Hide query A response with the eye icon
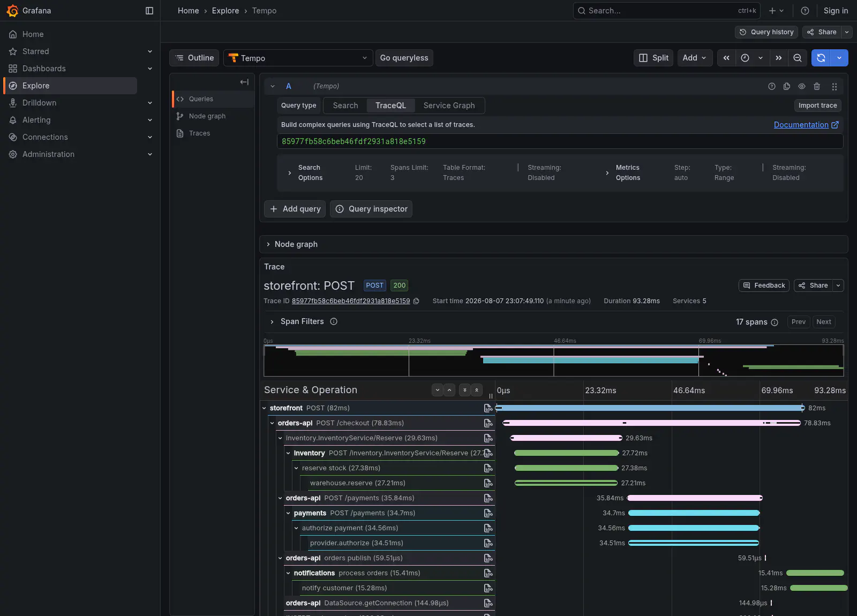The height and width of the screenshot is (616, 857). pyautogui.click(x=802, y=86)
